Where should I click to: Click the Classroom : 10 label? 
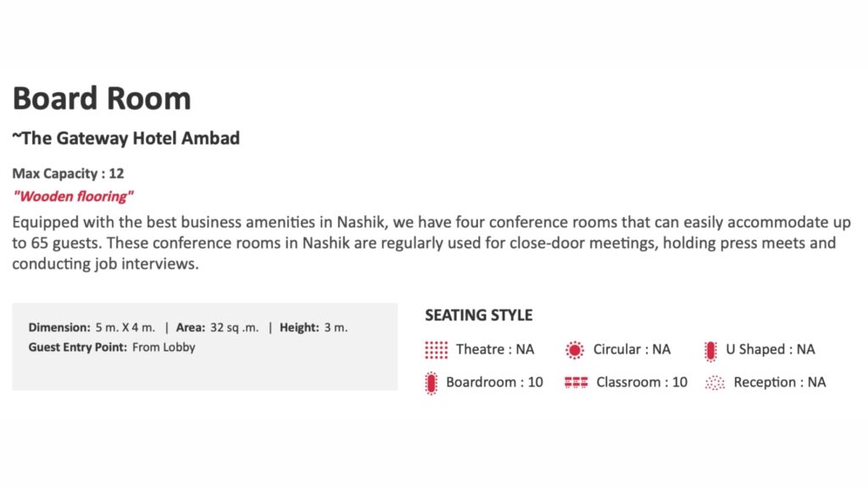tap(642, 382)
